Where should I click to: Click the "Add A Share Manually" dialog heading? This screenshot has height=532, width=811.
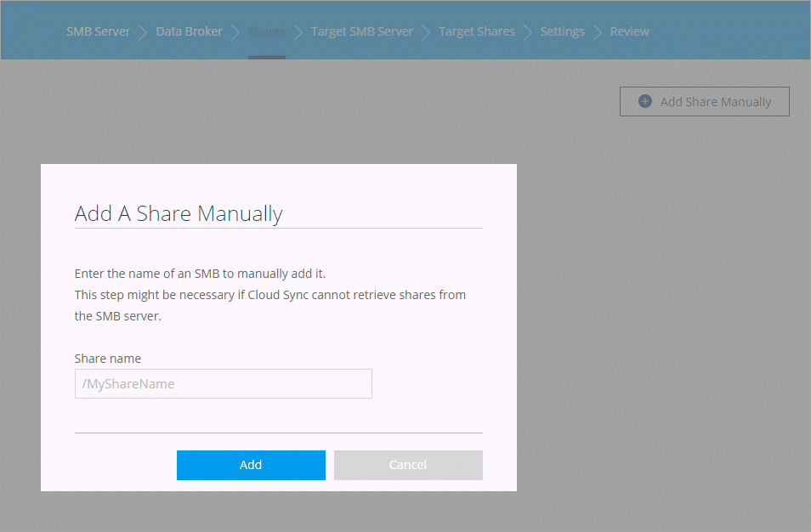179,213
